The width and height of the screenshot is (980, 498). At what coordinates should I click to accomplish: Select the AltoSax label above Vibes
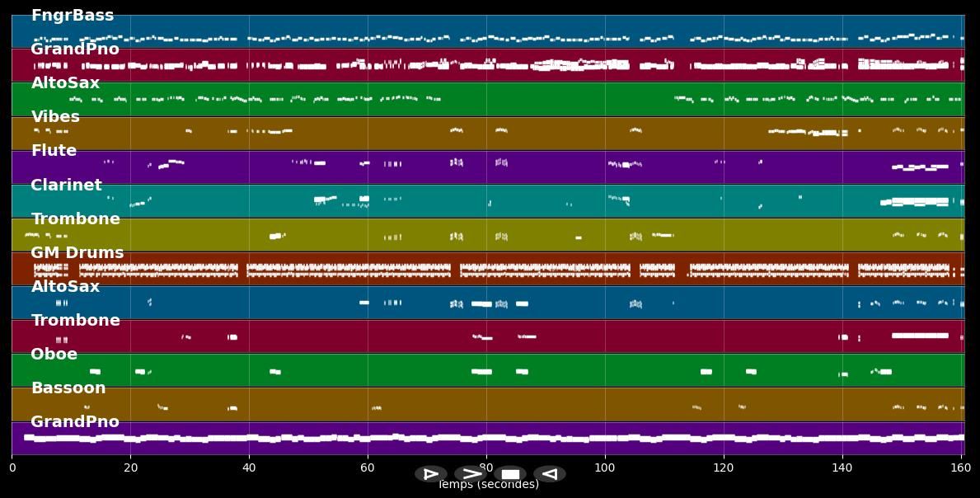point(65,83)
